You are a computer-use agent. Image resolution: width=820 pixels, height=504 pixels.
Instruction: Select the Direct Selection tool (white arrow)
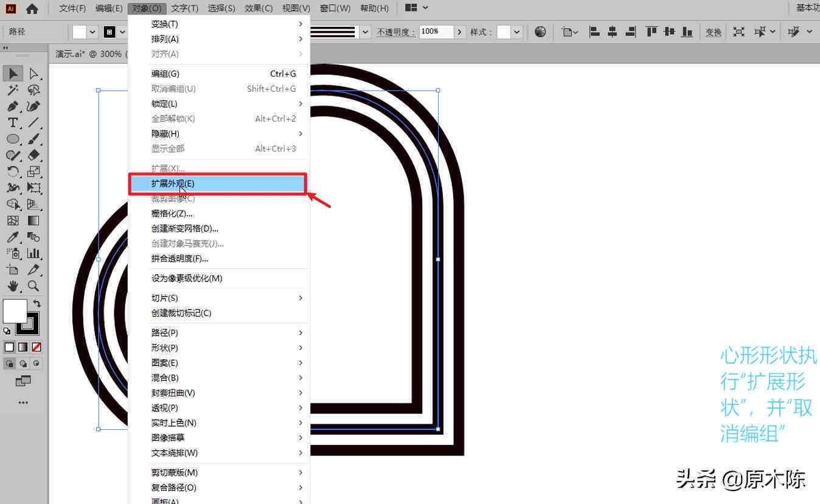coord(34,74)
